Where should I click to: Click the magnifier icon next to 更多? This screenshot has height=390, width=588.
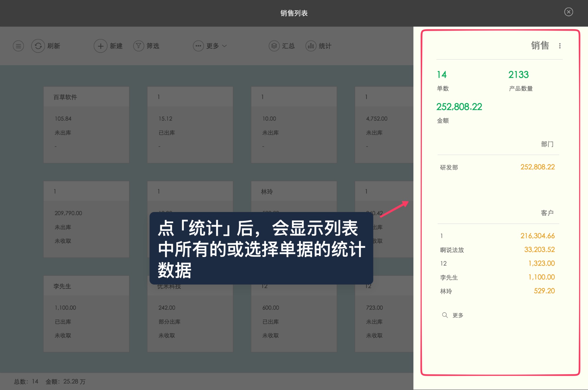pos(445,315)
